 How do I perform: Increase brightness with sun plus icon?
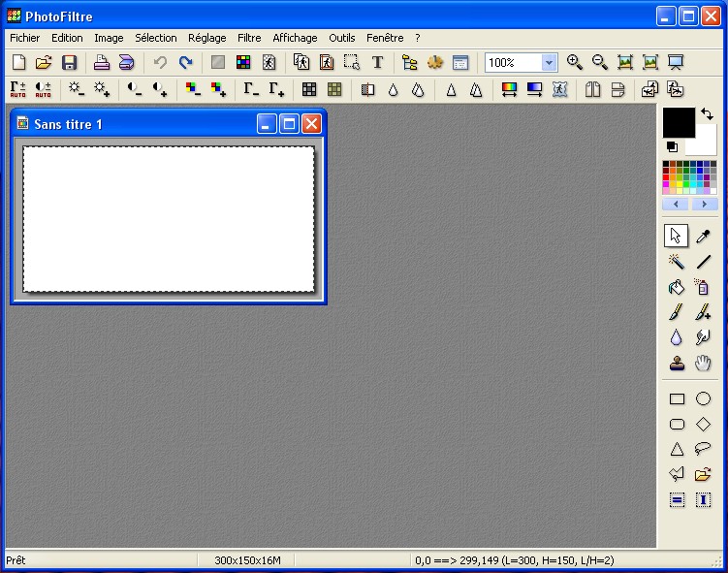[x=102, y=89]
